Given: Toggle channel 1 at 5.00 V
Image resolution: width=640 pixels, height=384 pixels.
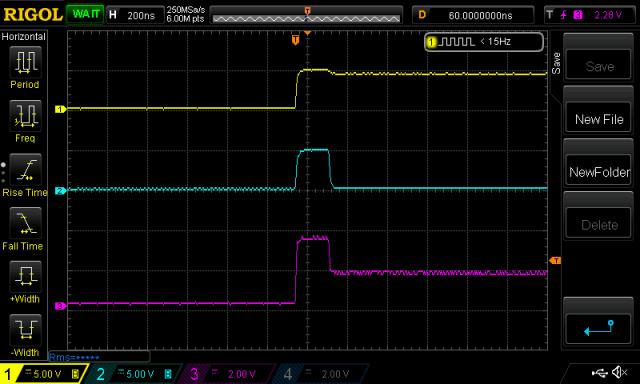Looking at the screenshot, I should 42,374.
